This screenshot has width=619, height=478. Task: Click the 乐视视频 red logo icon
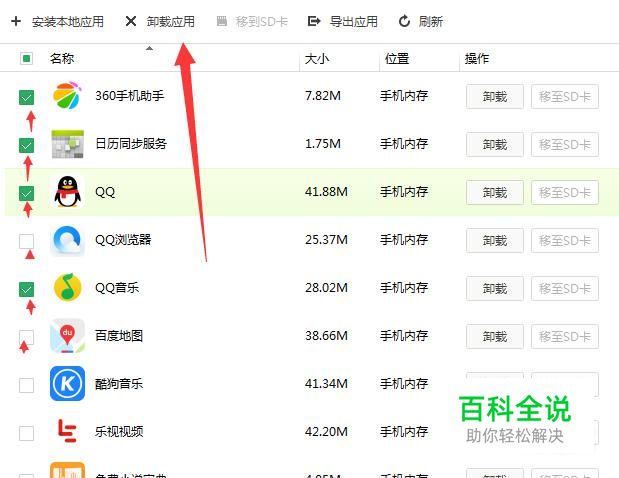[x=68, y=431]
